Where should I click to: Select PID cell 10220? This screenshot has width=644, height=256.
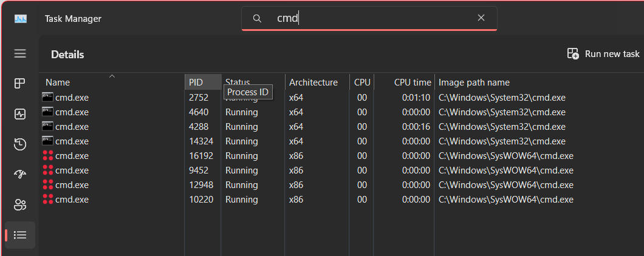(x=201, y=200)
